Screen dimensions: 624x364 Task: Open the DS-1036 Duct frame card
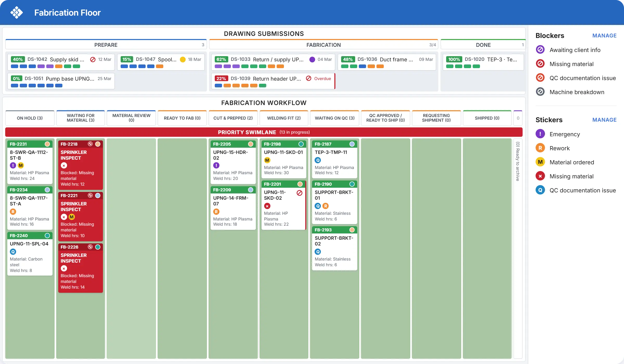point(387,62)
